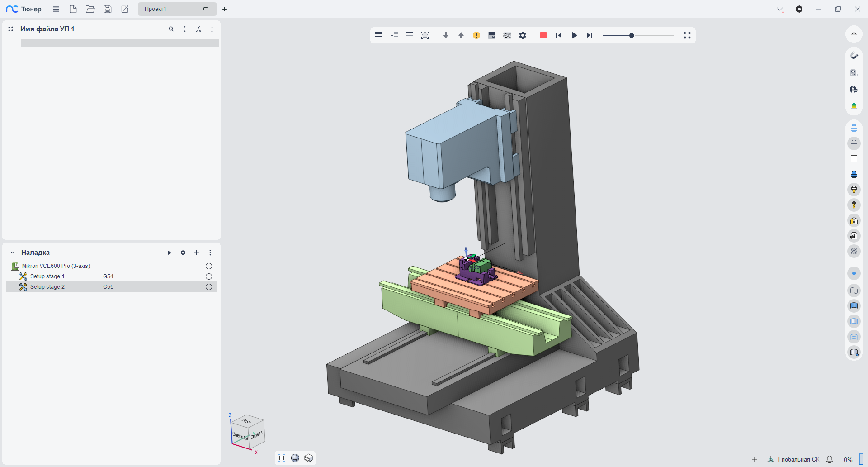The height and width of the screenshot is (467, 868).
Task: Add a new setup with plus button
Action: 197,253
